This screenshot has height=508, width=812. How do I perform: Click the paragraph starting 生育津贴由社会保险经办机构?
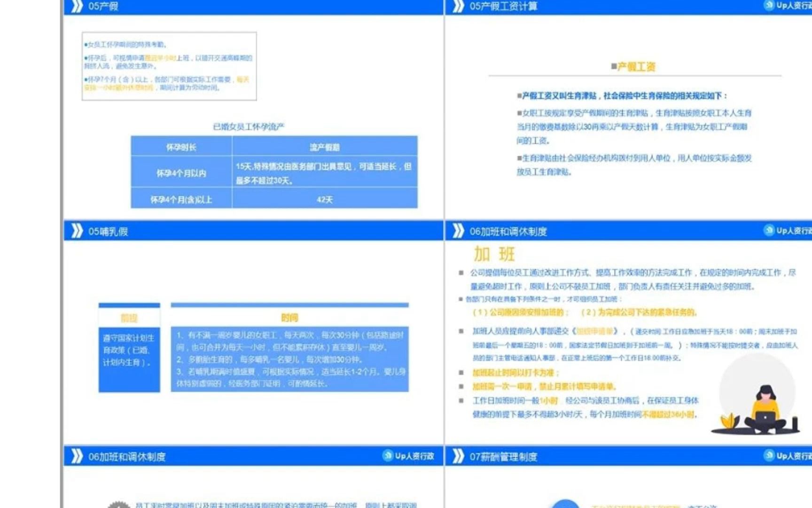(634, 165)
